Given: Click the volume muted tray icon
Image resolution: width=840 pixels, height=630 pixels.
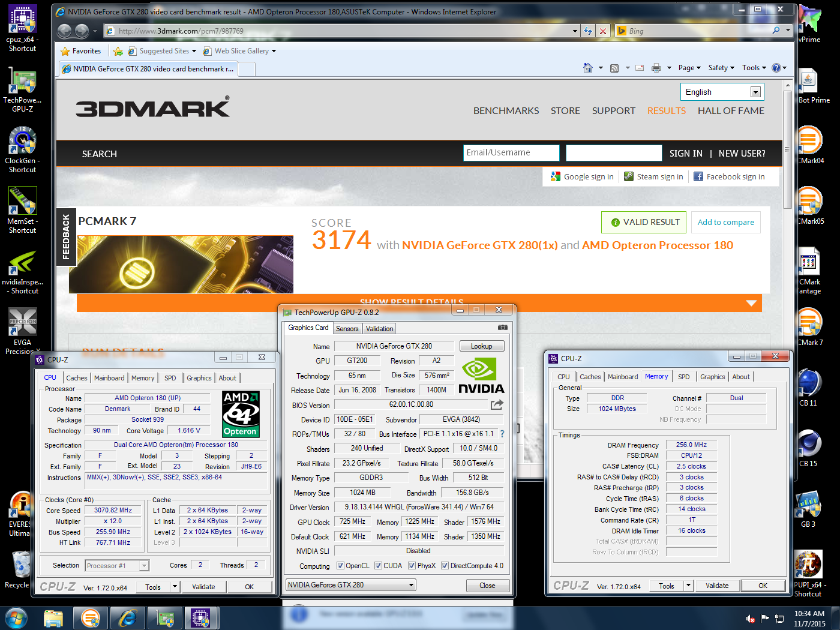Looking at the screenshot, I should click(x=750, y=618).
